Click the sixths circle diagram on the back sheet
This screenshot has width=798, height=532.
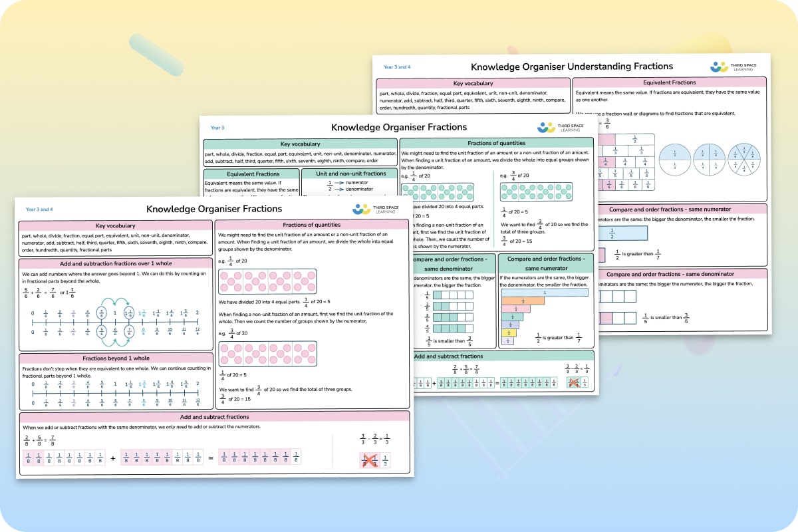743,160
